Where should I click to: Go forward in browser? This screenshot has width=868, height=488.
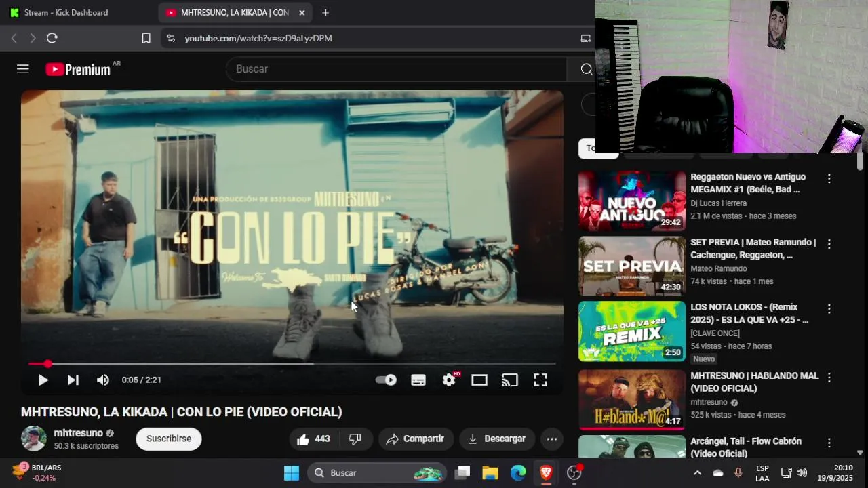pyautogui.click(x=33, y=39)
